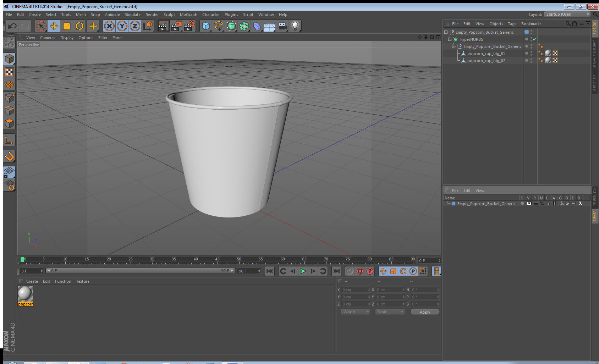Select the popcorn material thumbnail

[25, 294]
